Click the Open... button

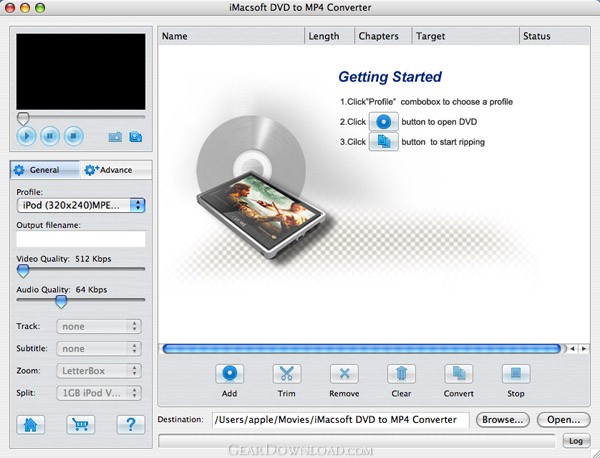[563, 420]
